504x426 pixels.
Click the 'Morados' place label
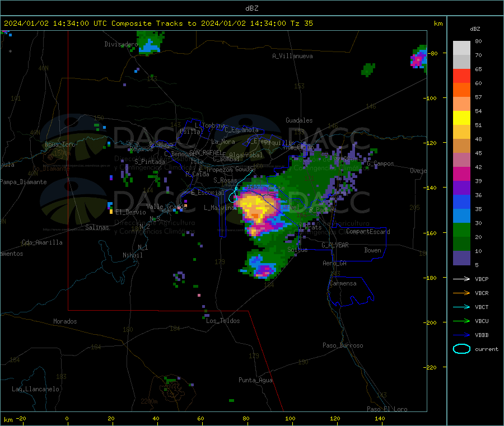pos(65,321)
